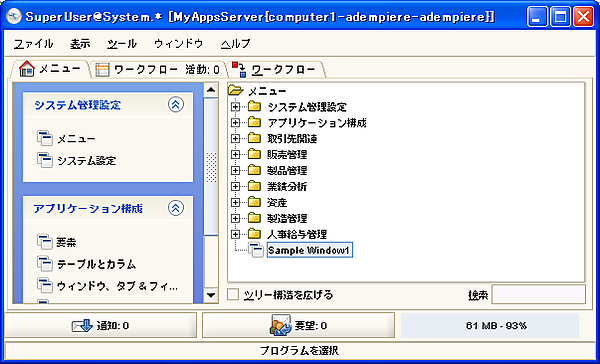Click the 資産 folder icon
The image size is (600, 364).
pos(254,202)
